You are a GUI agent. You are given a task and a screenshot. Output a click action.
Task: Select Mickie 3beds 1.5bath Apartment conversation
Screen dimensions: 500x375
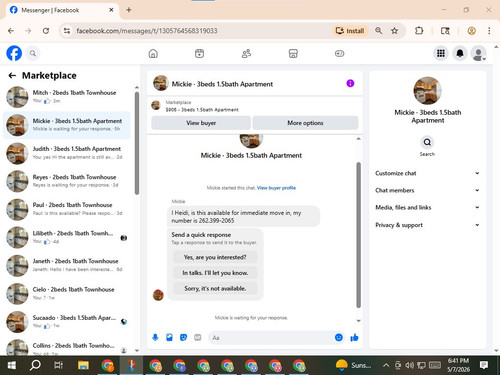(x=67, y=125)
